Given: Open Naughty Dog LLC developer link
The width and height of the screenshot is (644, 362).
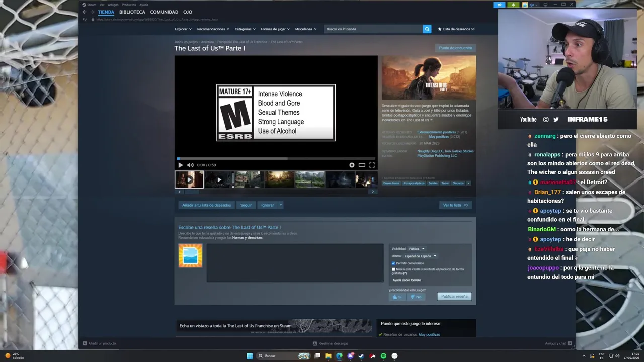Looking at the screenshot, I should coord(430,151).
